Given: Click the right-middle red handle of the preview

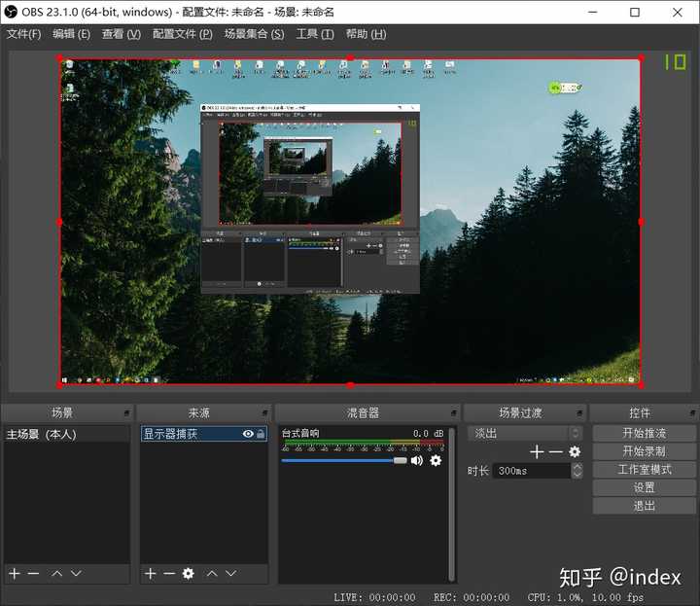Looking at the screenshot, I should (x=642, y=222).
